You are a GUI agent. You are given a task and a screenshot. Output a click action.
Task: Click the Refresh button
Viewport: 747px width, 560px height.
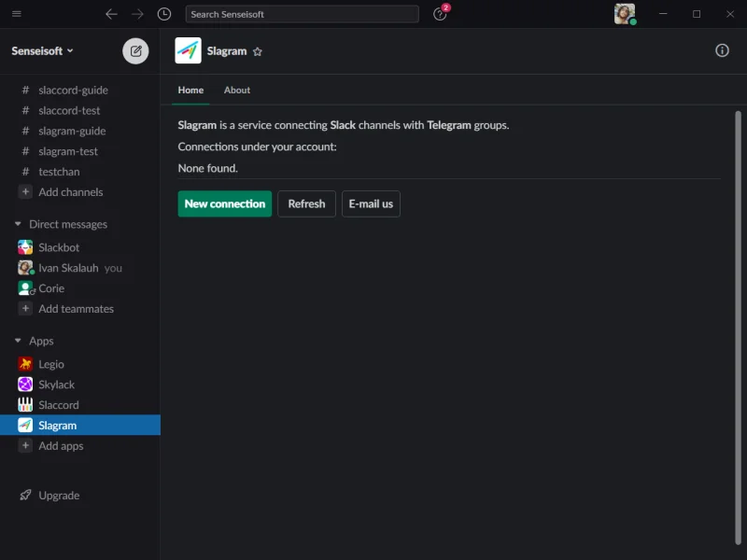point(307,203)
